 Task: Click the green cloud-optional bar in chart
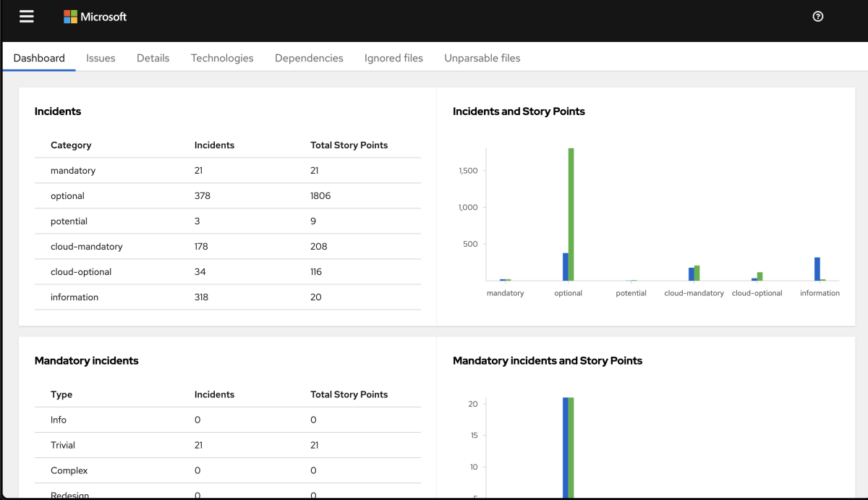(760, 276)
